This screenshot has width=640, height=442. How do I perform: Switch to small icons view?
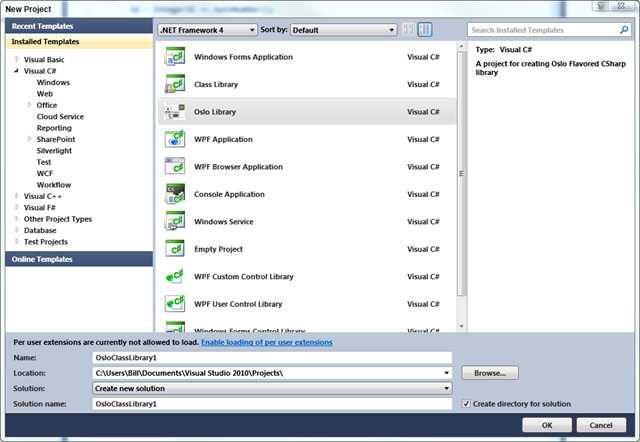tap(409, 30)
